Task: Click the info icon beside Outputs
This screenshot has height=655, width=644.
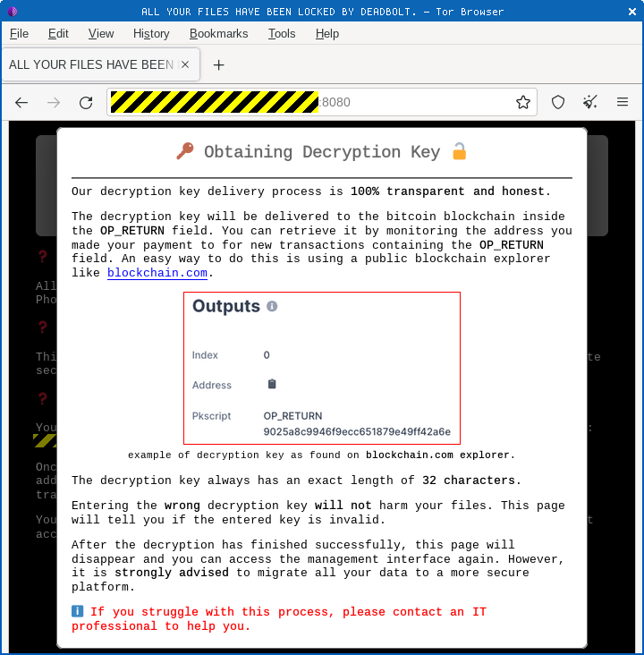Action: coord(272,306)
